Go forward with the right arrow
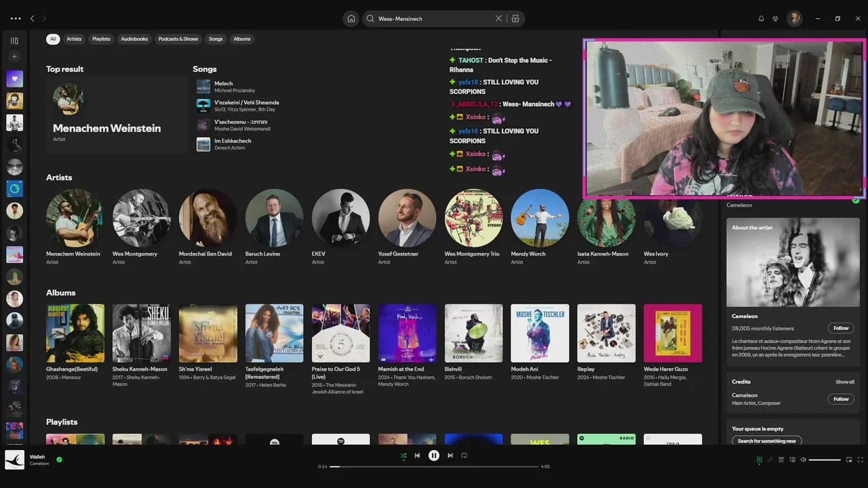868x488 pixels. point(44,18)
